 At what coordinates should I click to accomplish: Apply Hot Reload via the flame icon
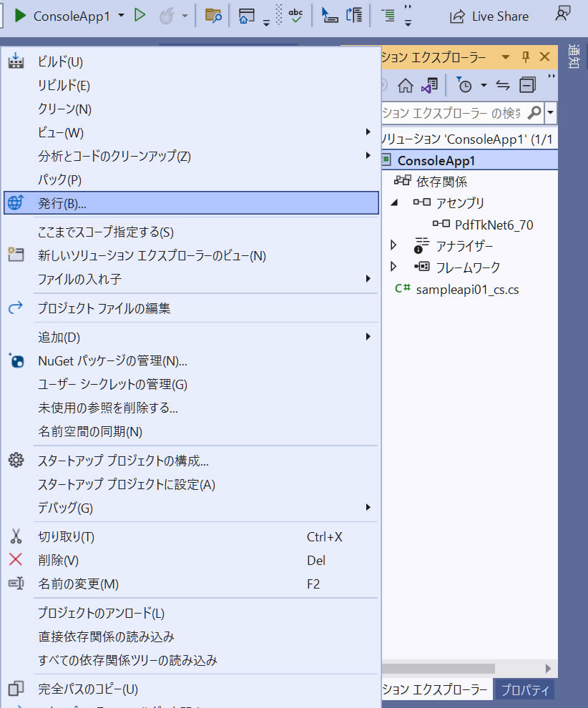[x=165, y=15]
